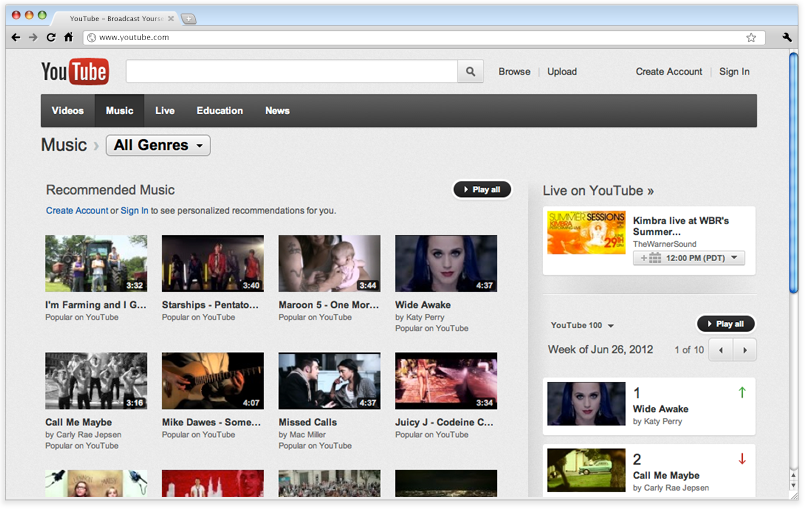Open 12:00 PM (PDT) reminder dropdown arrow
The image size is (805, 509).
coord(734,257)
